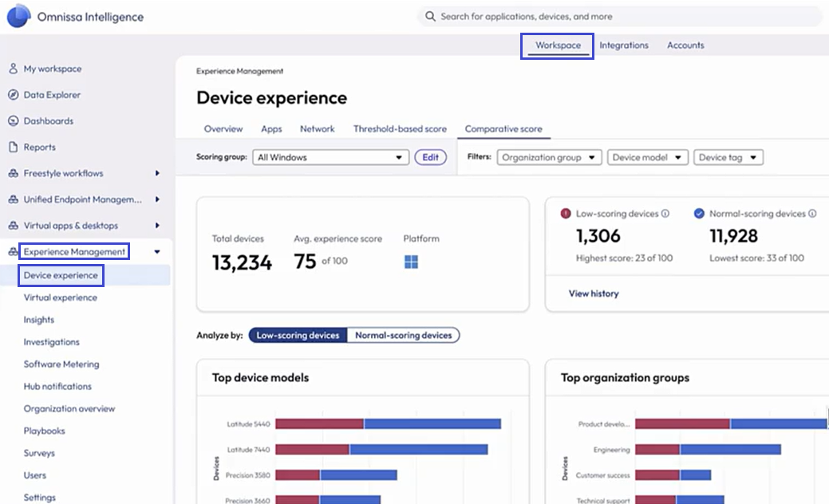Click the Windows platform icon
The image size is (829, 504).
coord(411,262)
